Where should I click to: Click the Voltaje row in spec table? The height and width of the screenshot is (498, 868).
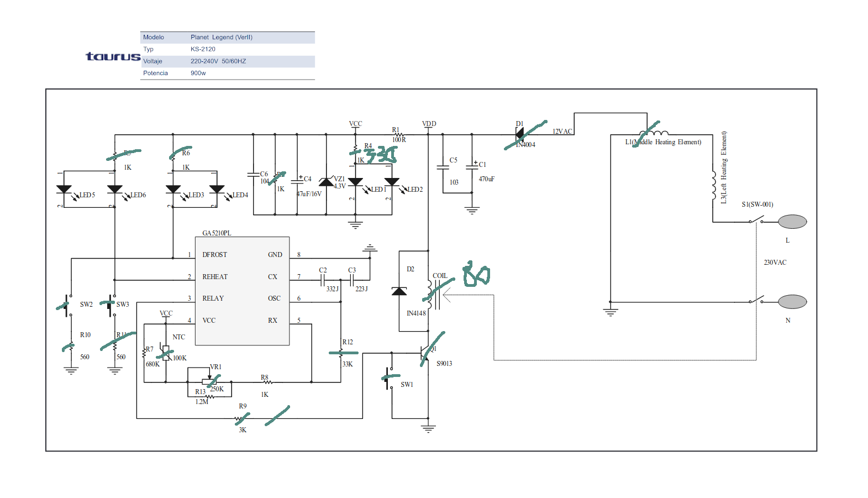(x=227, y=61)
